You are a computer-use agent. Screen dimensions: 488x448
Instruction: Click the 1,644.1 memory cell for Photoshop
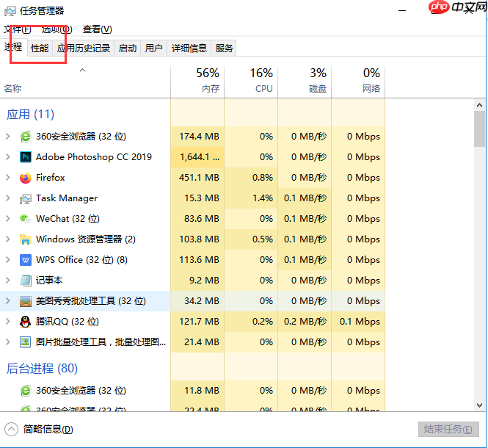point(197,157)
